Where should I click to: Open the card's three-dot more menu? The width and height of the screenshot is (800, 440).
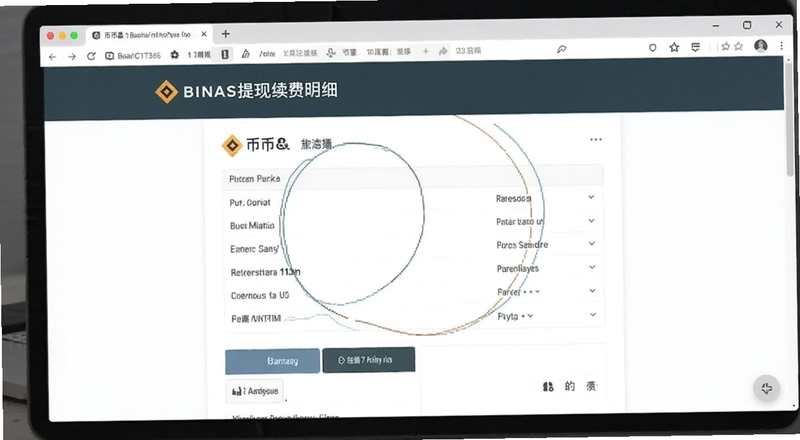point(595,139)
